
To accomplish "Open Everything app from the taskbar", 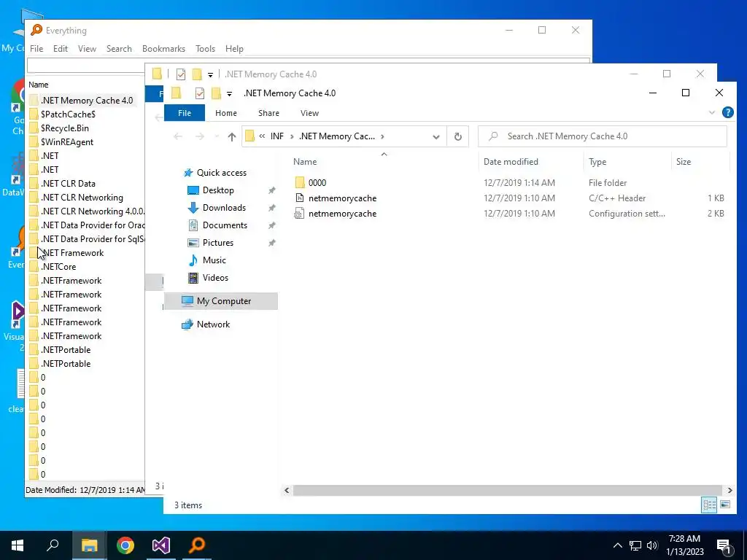I will coord(197,545).
